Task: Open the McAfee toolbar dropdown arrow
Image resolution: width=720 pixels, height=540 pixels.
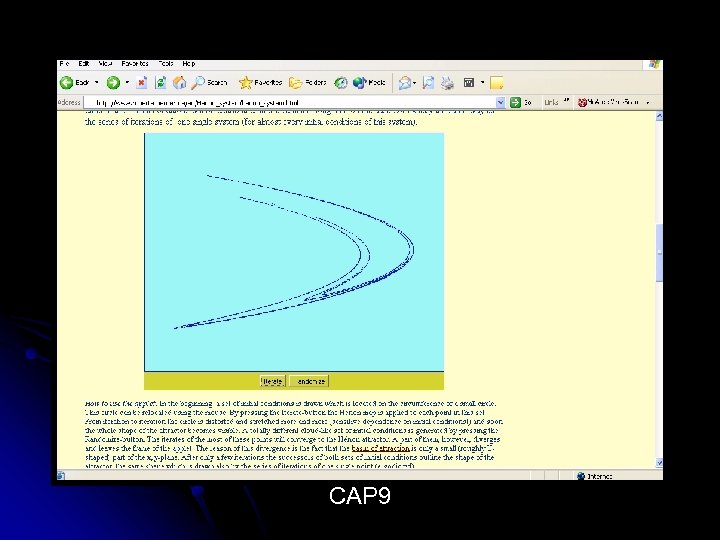Action: 647,102
